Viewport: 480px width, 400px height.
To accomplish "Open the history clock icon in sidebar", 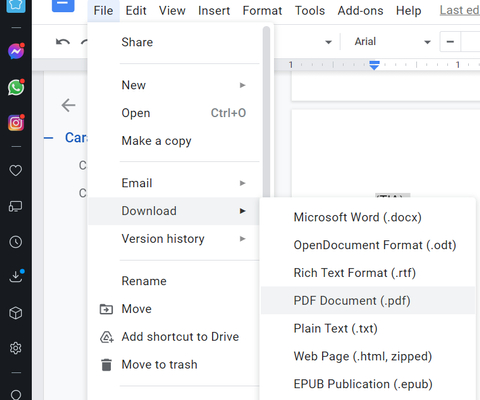I will (x=16, y=242).
